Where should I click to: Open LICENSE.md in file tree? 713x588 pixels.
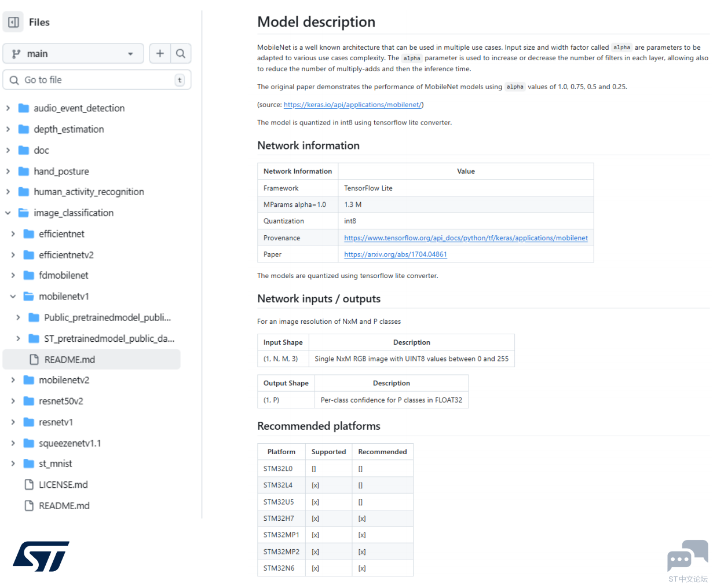click(64, 484)
